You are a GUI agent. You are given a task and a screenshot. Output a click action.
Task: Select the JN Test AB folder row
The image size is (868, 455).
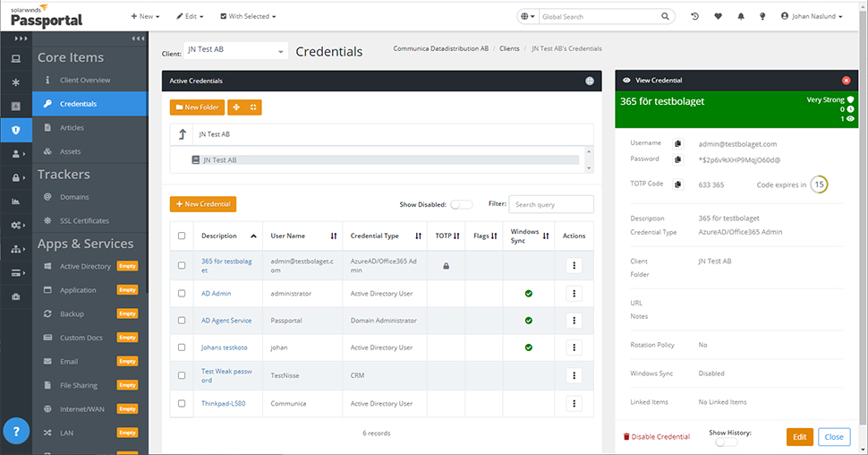tap(385, 160)
